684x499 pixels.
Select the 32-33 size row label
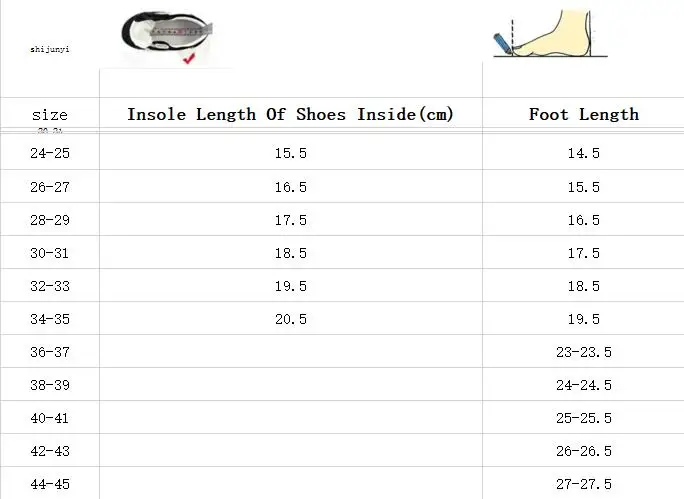[50, 286]
